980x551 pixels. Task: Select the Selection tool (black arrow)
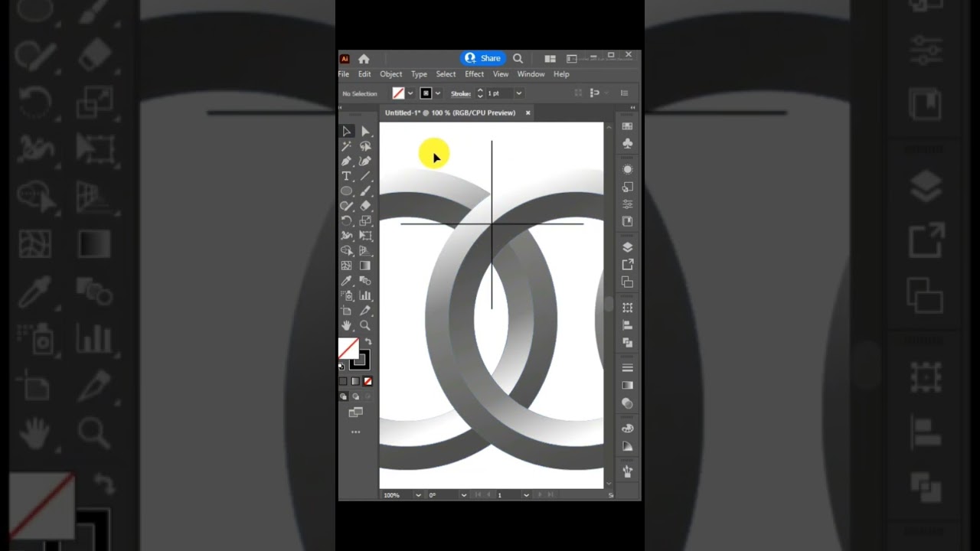(347, 132)
